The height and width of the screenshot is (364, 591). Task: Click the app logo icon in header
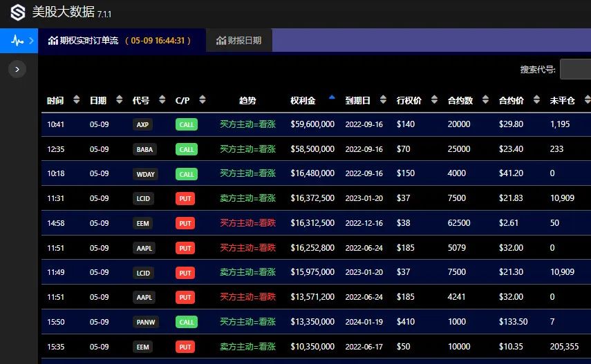(x=18, y=12)
